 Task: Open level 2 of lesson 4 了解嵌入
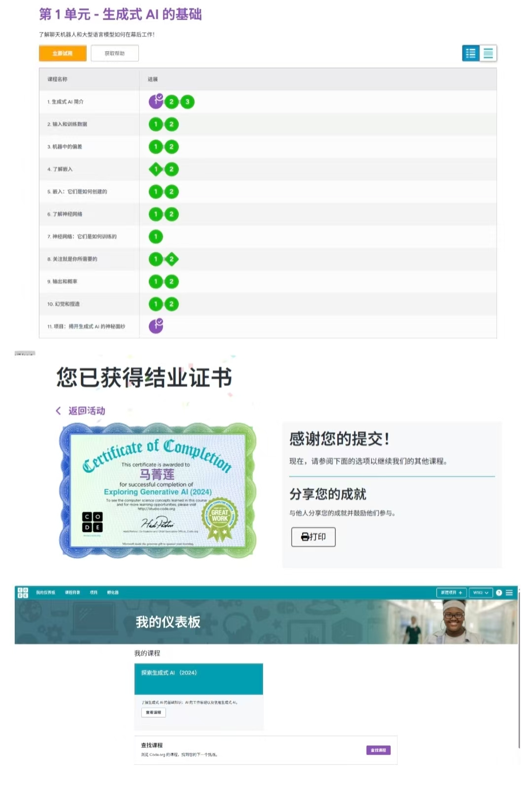pos(171,169)
